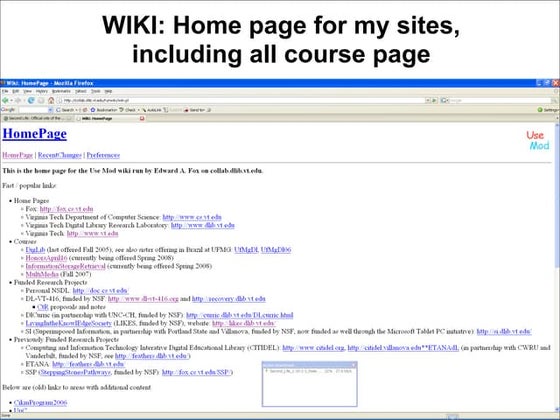The width and height of the screenshot is (560, 420).
Task: Reload the page with the Reload button
Action: pos(31,101)
